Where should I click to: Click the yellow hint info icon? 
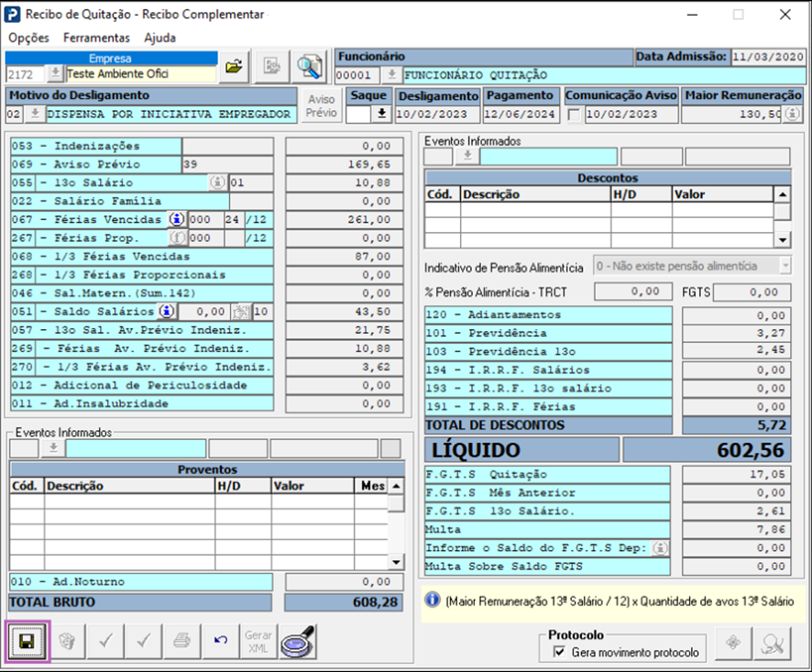431,600
